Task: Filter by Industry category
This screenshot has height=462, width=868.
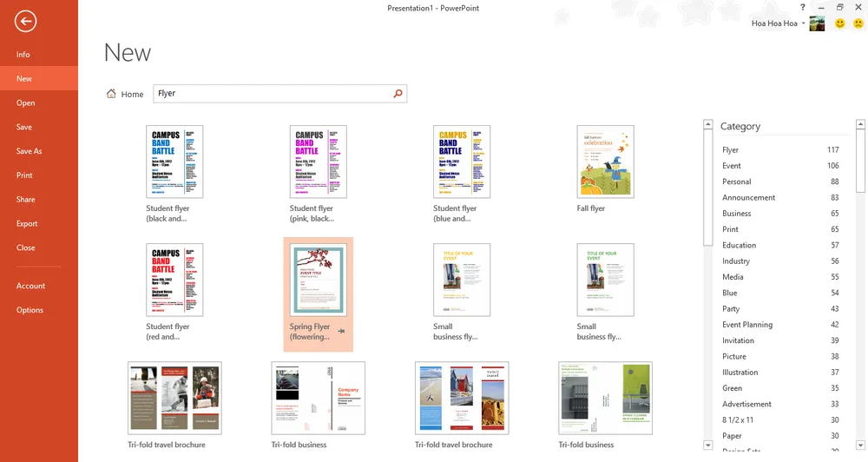Action: click(x=780, y=261)
